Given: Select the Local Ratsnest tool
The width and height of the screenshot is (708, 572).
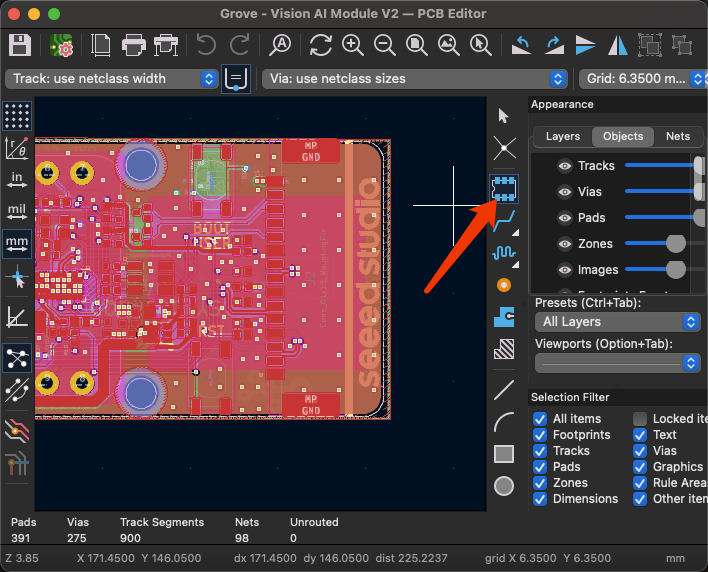Looking at the screenshot, I should 504,148.
